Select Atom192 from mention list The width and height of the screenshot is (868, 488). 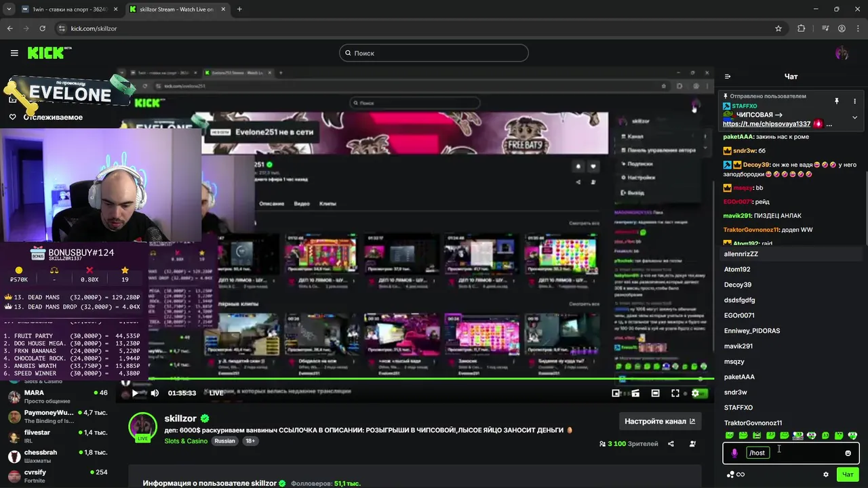(x=791, y=269)
